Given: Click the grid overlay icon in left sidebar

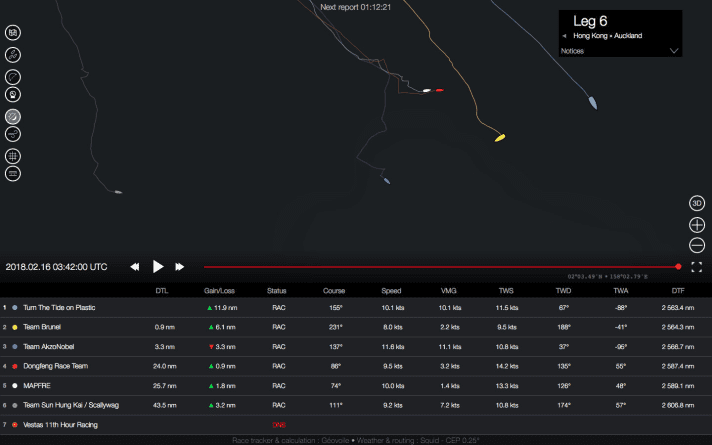Looking at the screenshot, I should [14, 156].
